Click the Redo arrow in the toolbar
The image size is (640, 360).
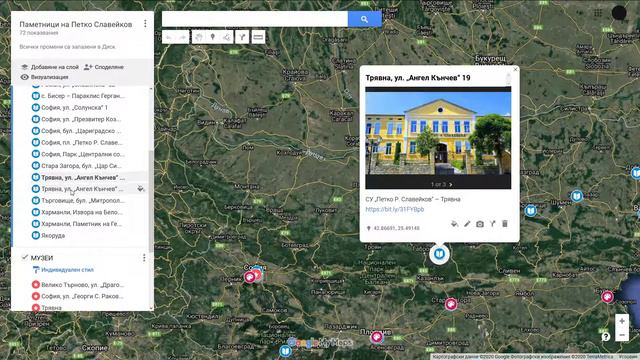(183, 37)
